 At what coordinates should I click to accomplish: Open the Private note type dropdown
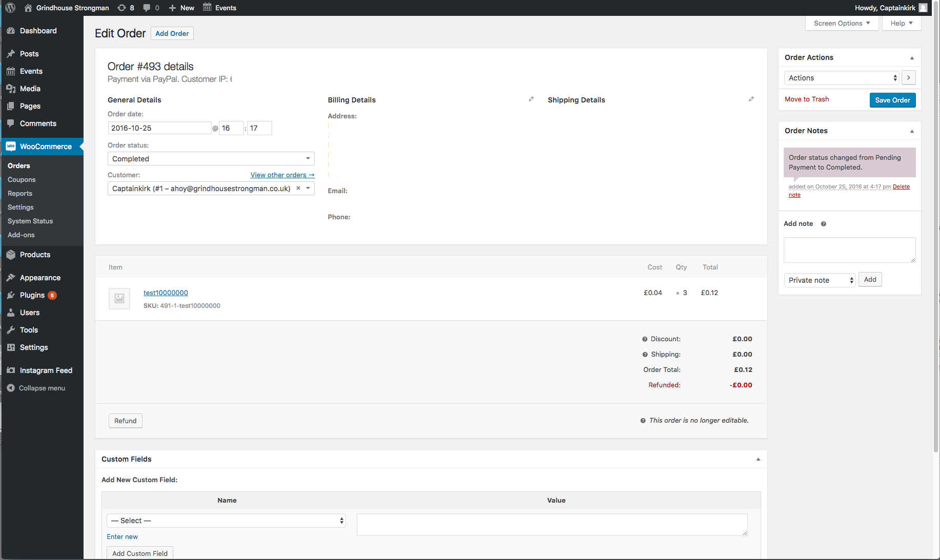(x=820, y=280)
